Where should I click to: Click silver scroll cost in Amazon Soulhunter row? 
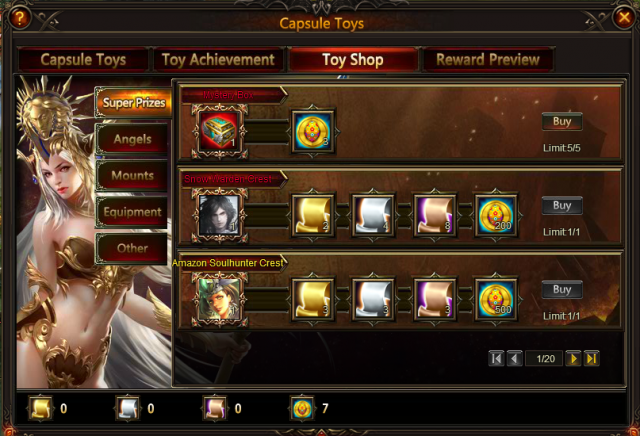click(x=373, y=300)
